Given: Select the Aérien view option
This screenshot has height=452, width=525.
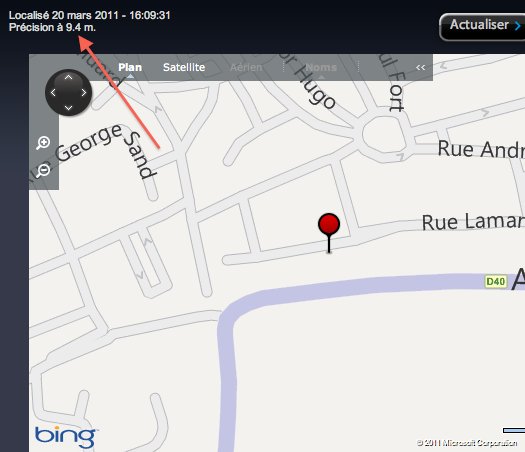Looking at the screenshot, I should coord(246,67).
